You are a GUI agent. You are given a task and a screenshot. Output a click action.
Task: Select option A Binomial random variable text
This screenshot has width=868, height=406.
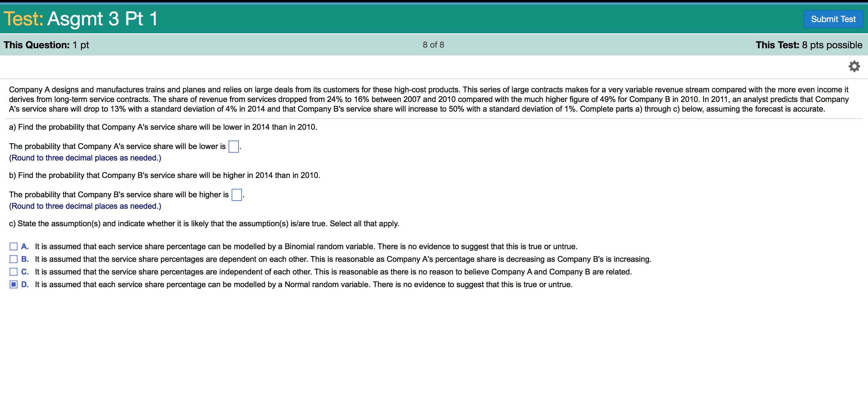(x=306, y=247)
